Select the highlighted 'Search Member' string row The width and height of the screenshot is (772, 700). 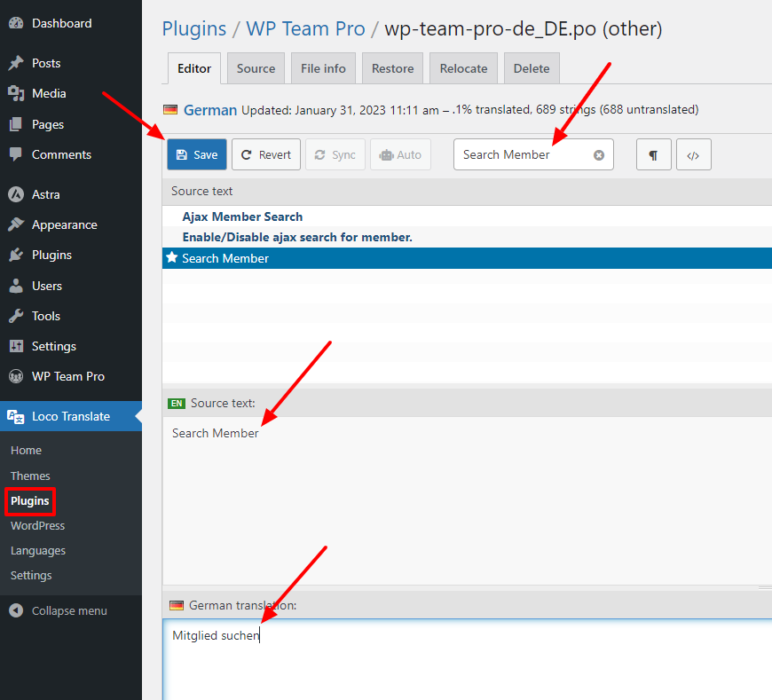point(467,258)
